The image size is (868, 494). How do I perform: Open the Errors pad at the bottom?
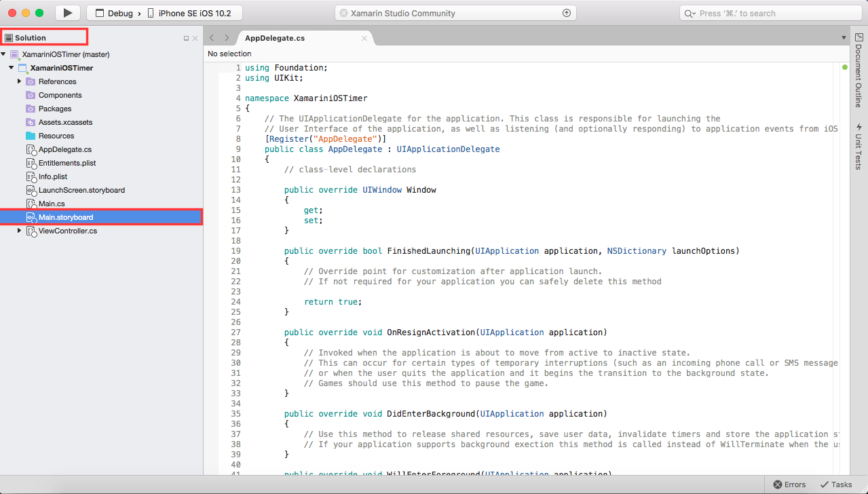click(x=789, y=484)
